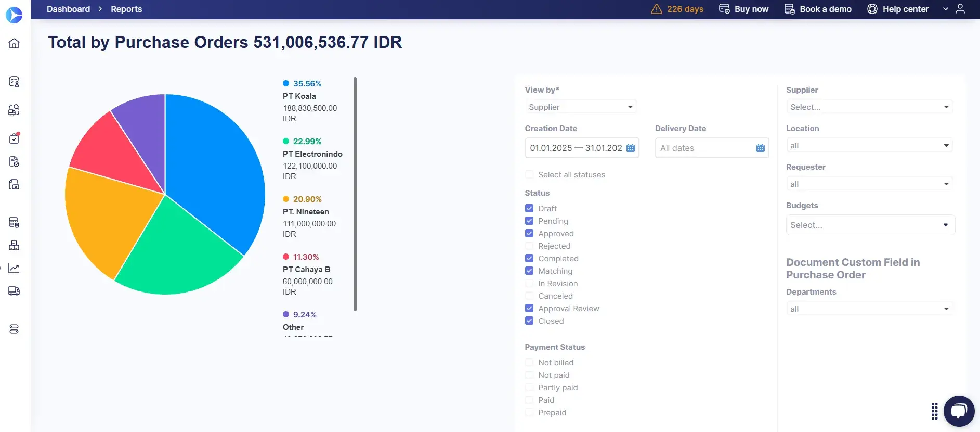Click the home icon in the sidebar

tap(14, 43)
